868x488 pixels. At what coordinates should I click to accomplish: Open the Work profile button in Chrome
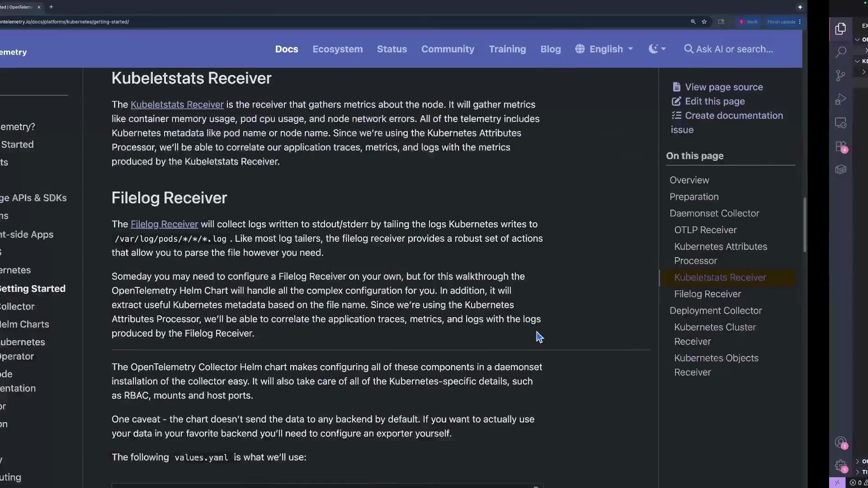(748, 22)
